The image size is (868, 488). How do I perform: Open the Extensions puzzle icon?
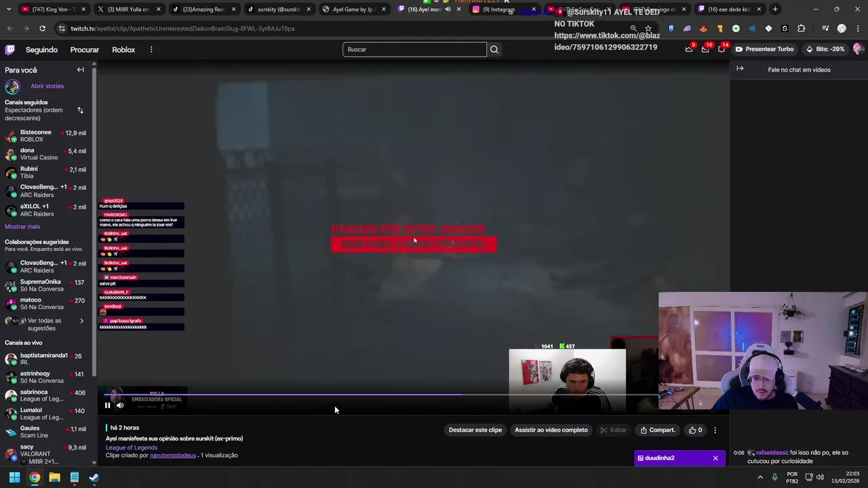tap(802, 28)
